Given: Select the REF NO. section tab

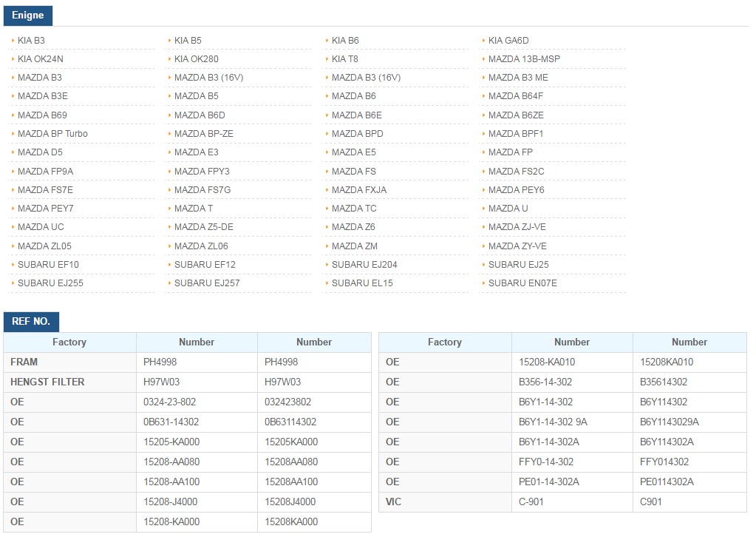Looking at the screenshot, I should pyautogui.click(x=31, y=321).
